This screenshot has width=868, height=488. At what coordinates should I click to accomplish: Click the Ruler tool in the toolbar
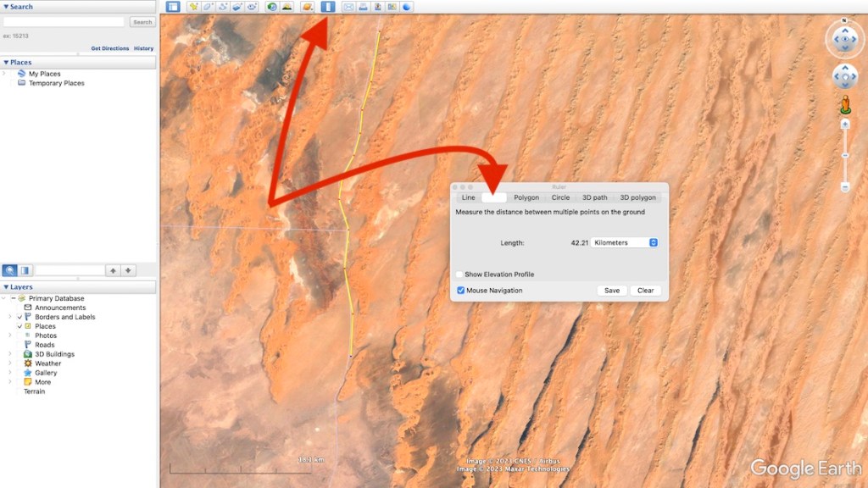(328, 7)
